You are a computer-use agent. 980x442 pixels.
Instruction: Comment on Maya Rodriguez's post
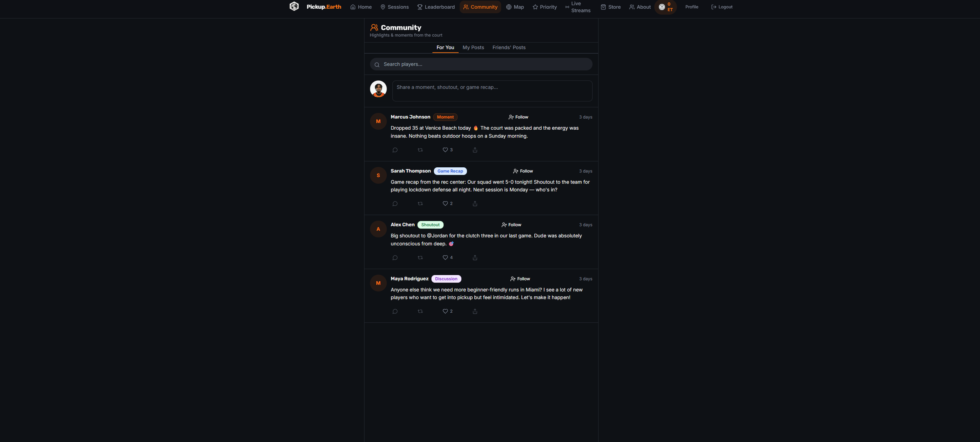click(395, 311)
